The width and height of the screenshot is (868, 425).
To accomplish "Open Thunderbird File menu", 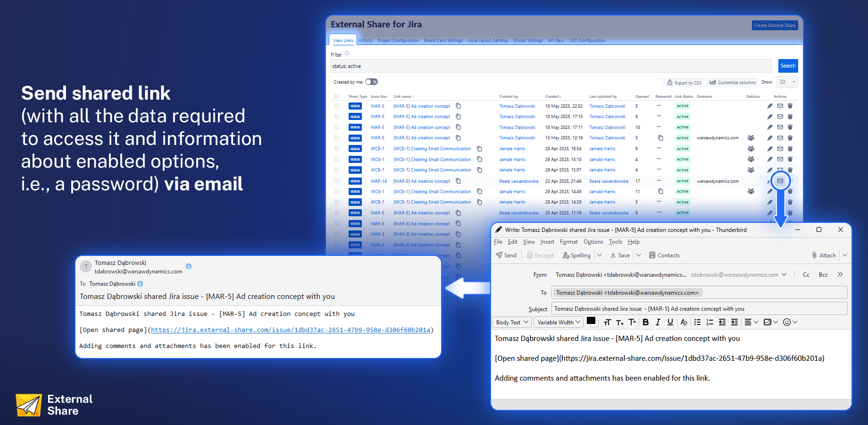I will point(498,242).
